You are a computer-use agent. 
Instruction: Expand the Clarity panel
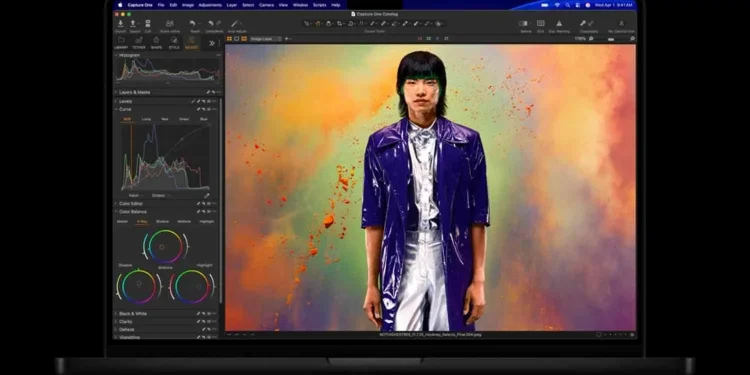116,322
